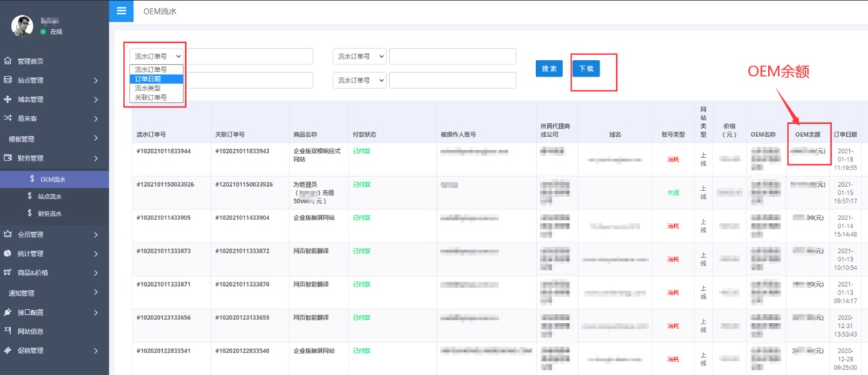Open the 站点流水 submenu item
Viewport: 868px width, 375px height.
[50, 196]
